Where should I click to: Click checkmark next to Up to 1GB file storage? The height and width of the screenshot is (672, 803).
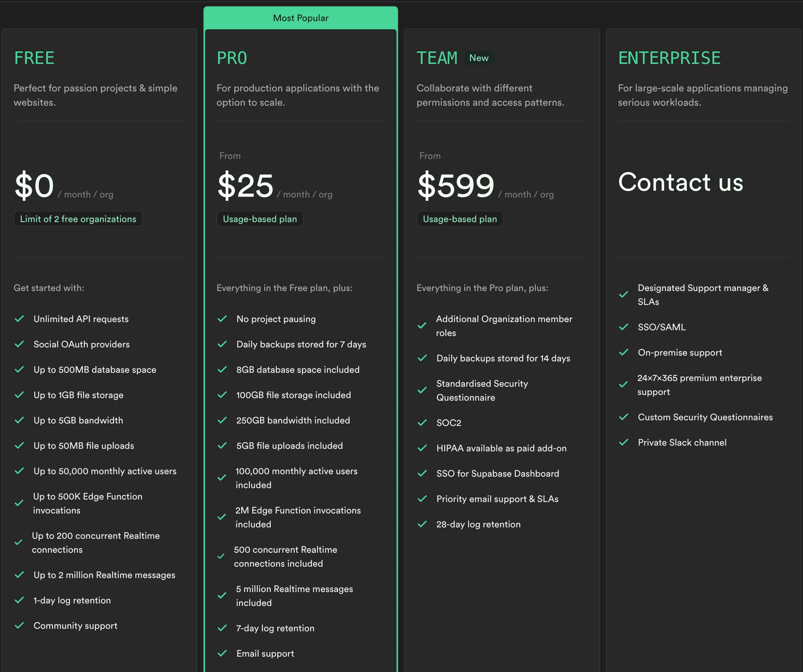(x=20, y=395)
